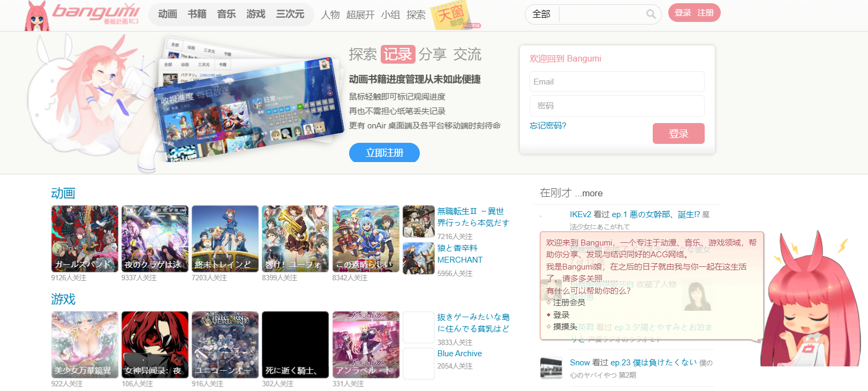Select the 分享 banner tab

tap(433, 54)
